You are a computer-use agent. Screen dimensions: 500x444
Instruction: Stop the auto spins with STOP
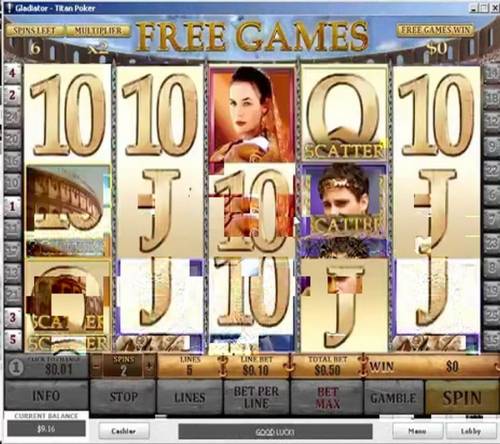coord(123,397)
